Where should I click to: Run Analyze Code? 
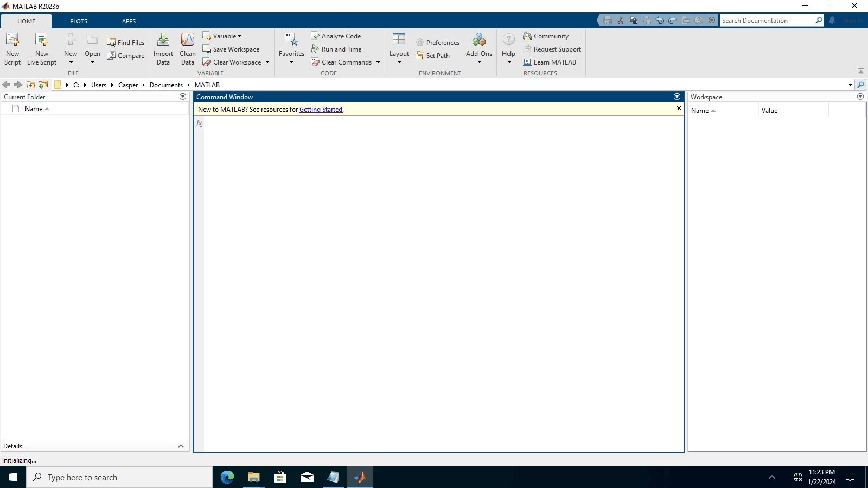point(336,36)
